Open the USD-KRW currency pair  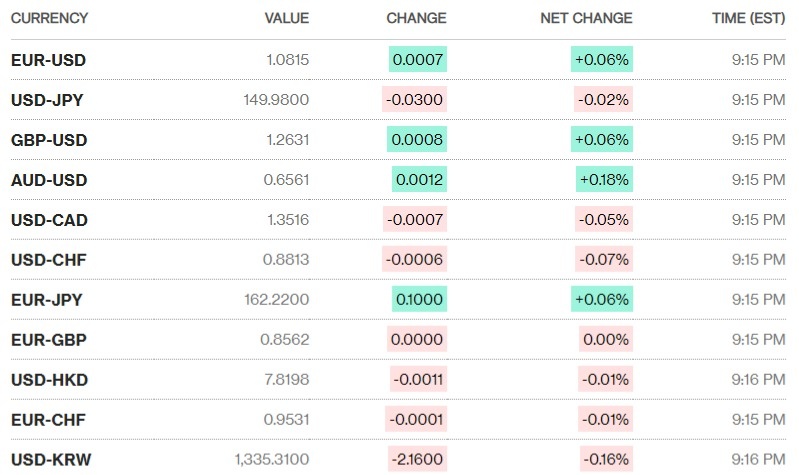click(x=50, y=460)
